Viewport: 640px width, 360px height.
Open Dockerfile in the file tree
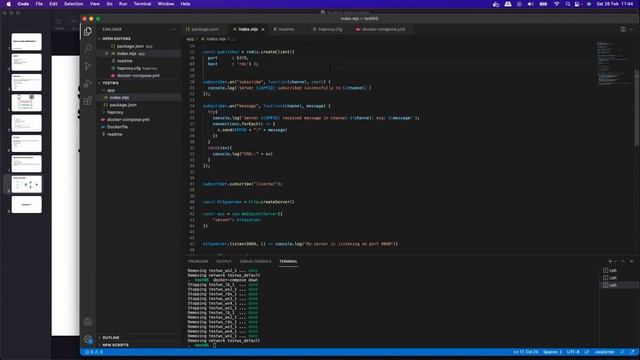(117, 127)
